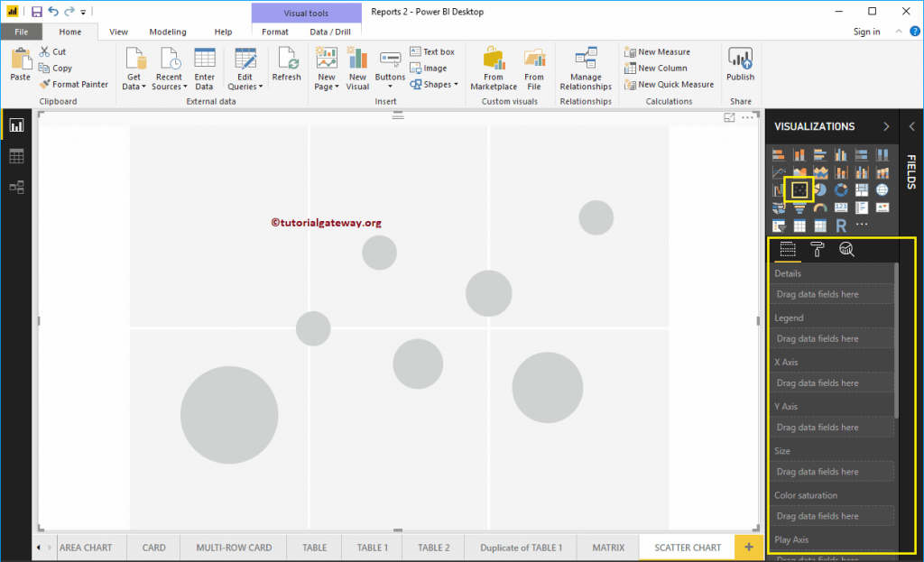Select the Gauge visualization icon

point(820,207)
